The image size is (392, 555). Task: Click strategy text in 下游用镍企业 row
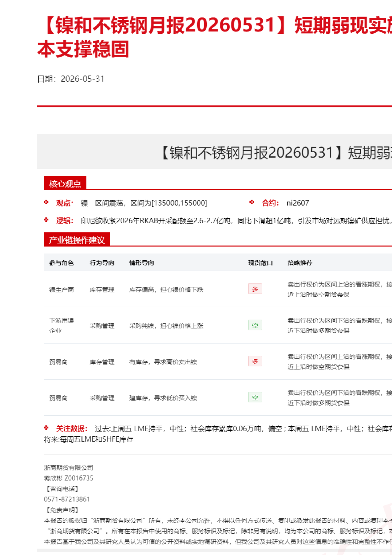coord(340,325)
